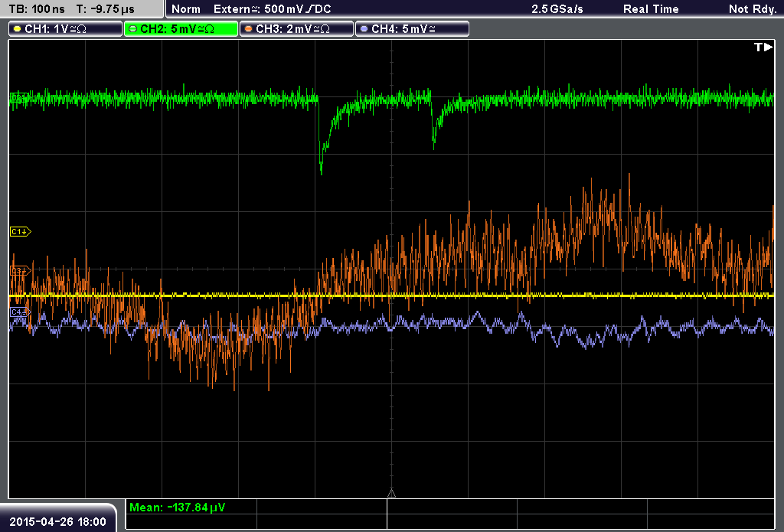The height and width of the screenshot is (532, 784).
Task: Click the yellow C1 ground level marker
Action: [21, 231]
